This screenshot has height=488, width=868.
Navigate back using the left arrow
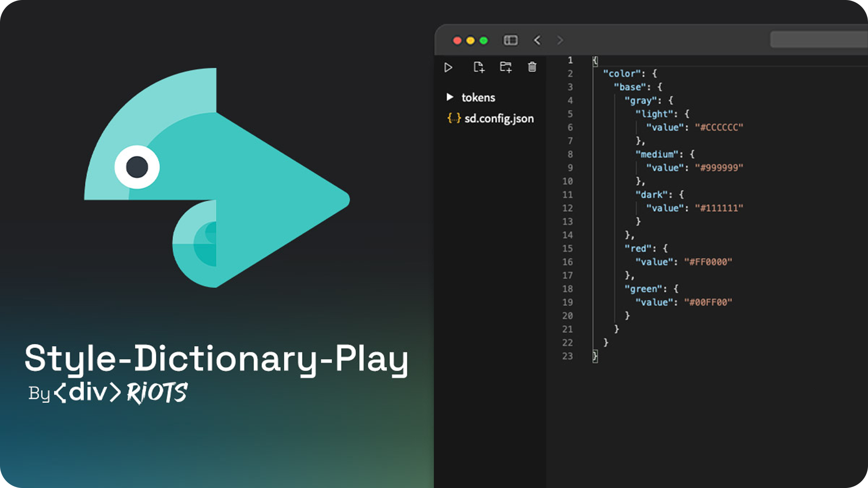tap(537, 40)
